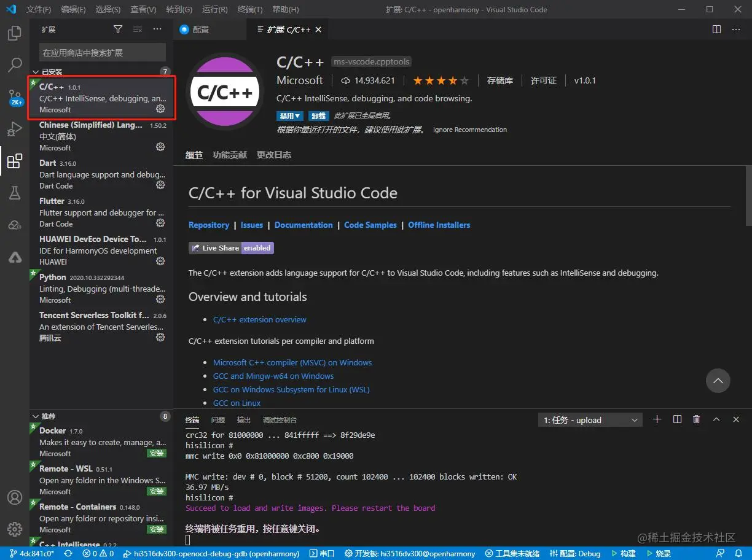The image size is (752, 560).
Task: Open the Run and Debug view
Action: tap(15, 129)
